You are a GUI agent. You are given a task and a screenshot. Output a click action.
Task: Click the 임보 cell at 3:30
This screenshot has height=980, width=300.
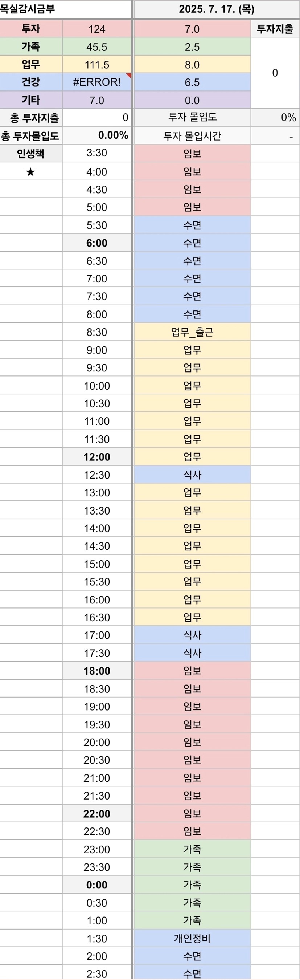192,153
